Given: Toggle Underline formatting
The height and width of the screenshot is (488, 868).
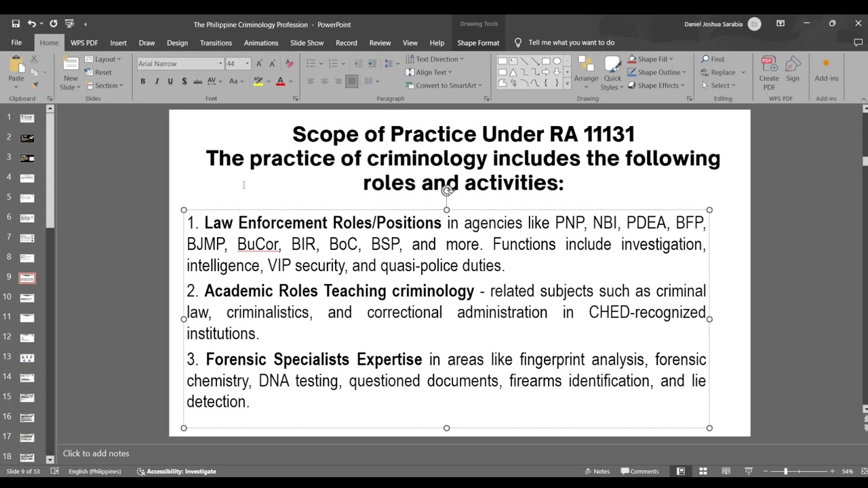Looking at the screenshot, I should (170, 81).
